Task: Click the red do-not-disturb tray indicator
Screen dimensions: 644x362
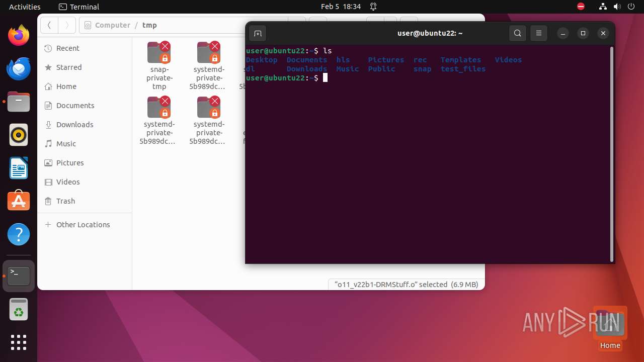Action: (581, 7)
